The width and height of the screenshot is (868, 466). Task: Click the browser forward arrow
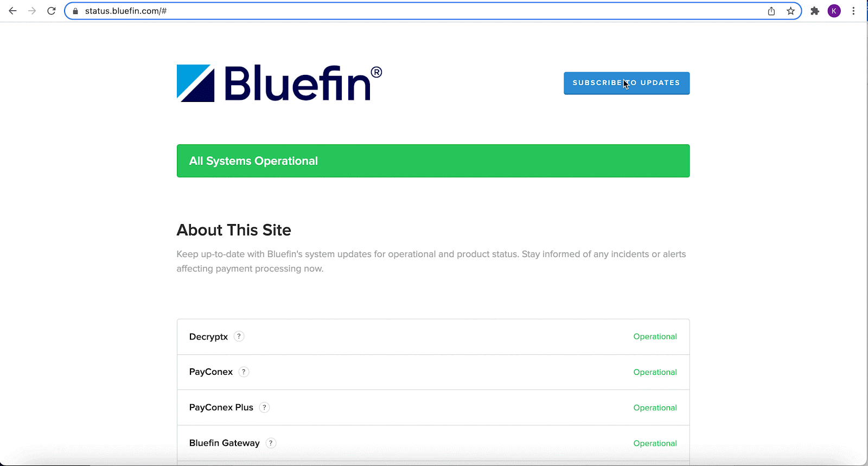point(32,11)
